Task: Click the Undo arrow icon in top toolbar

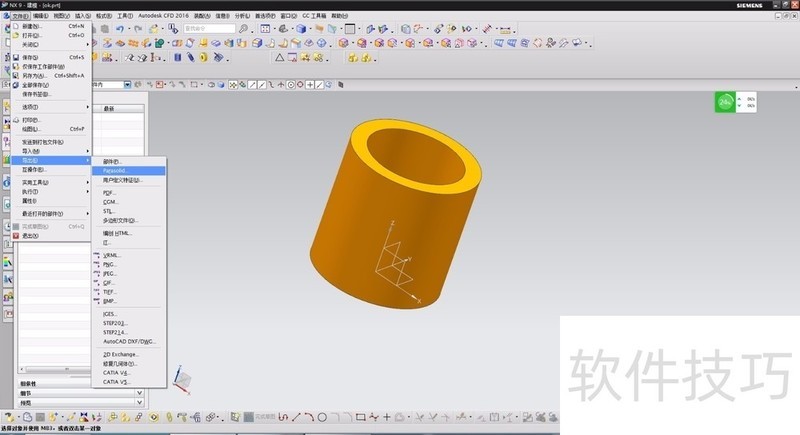Action: [x=120, y=29]
